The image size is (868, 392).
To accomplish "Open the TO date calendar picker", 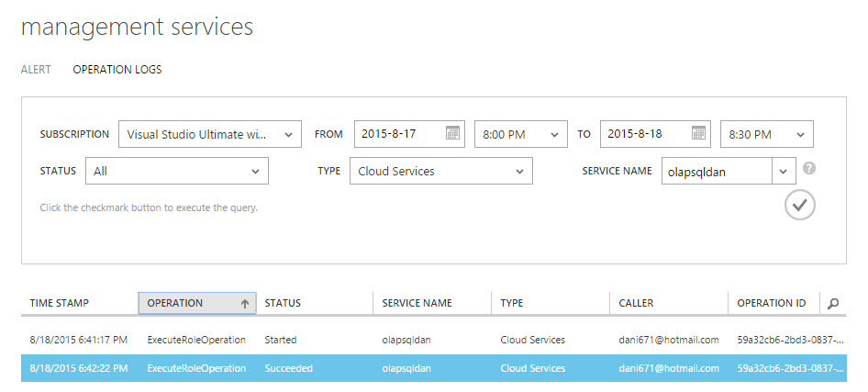I will 699,134.
